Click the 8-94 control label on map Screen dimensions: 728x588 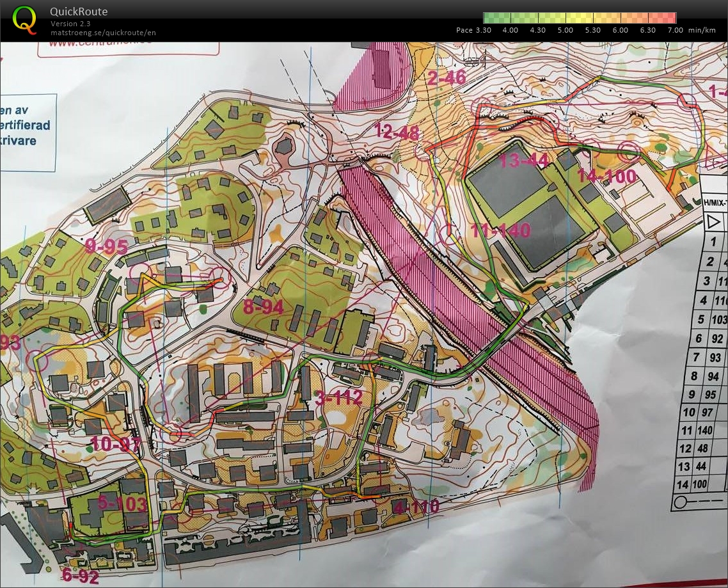(264, 307)
